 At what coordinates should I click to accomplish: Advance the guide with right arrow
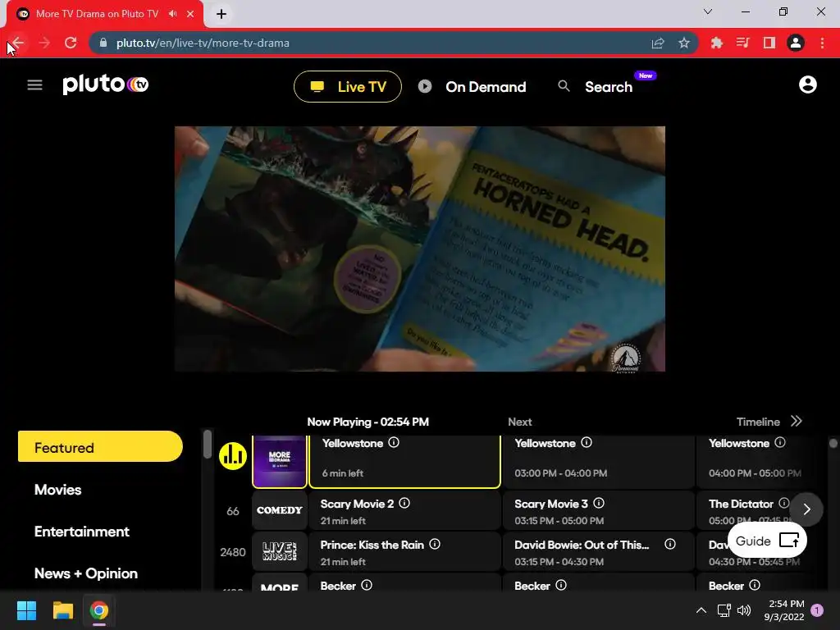click(807, 509)
